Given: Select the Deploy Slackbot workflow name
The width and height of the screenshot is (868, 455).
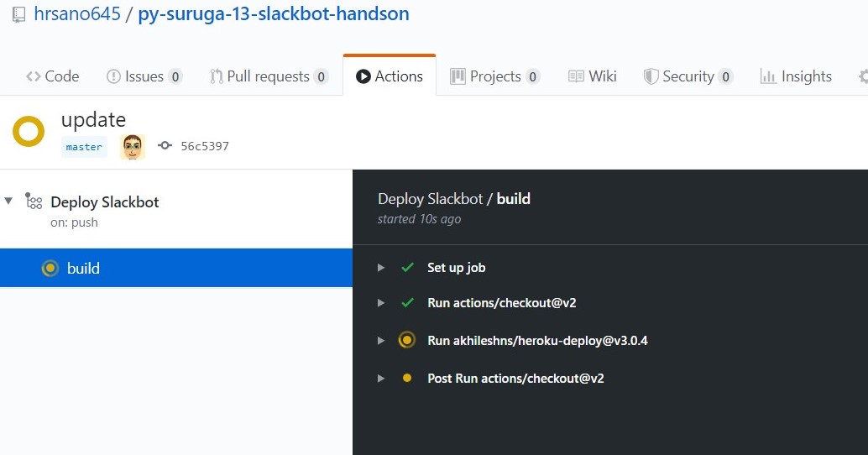Looking at the screenshot, I should [105, 202].
